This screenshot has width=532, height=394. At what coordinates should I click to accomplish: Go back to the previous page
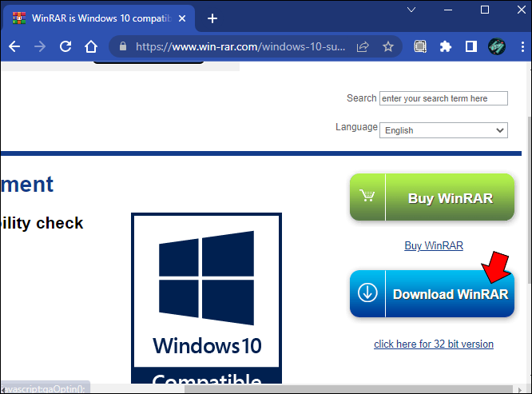pos(14,46)
